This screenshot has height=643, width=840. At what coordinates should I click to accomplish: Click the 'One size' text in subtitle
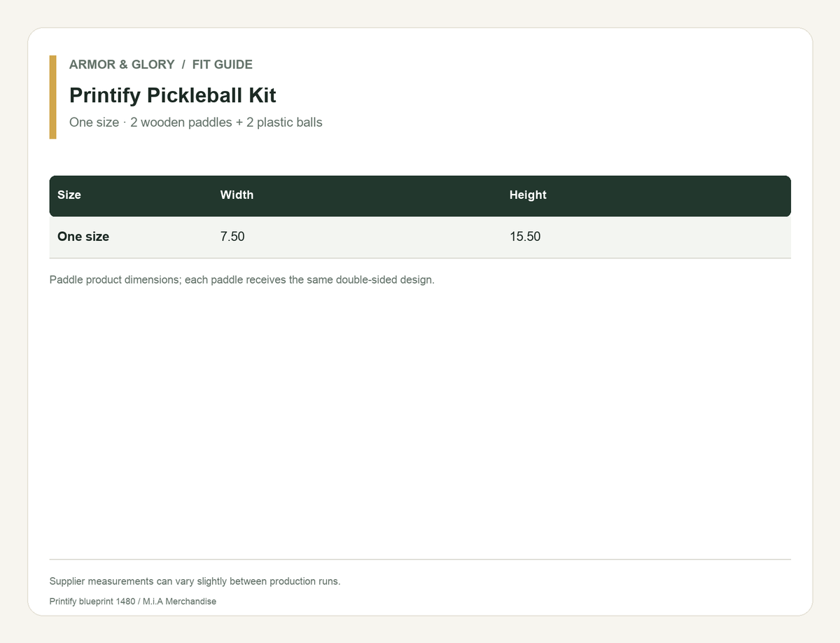[94, 123]
